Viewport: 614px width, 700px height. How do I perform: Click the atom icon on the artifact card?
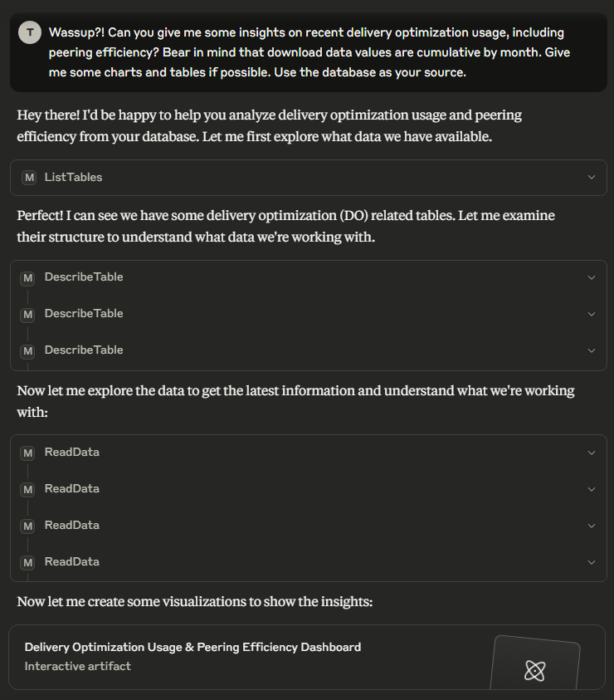[534, 670]
